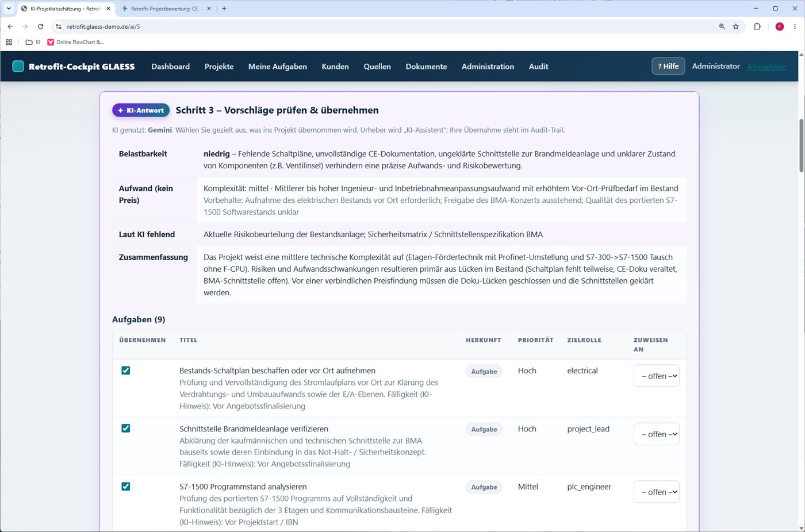Bookmark this page with the star icon
The image size is (805, 532).
pos(736,26)
